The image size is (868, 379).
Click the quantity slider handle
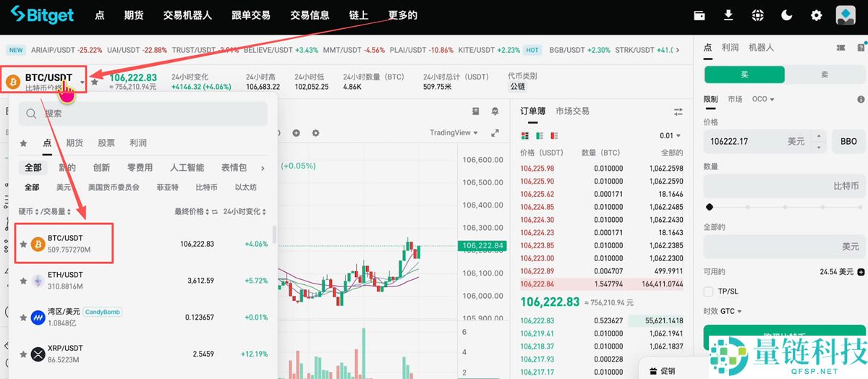coord(710,207)
